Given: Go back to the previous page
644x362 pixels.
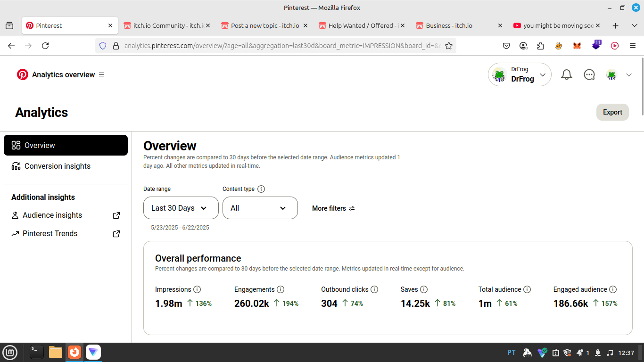Looking at the screenshot, I should pyautogui.click(x=11, y=46).
